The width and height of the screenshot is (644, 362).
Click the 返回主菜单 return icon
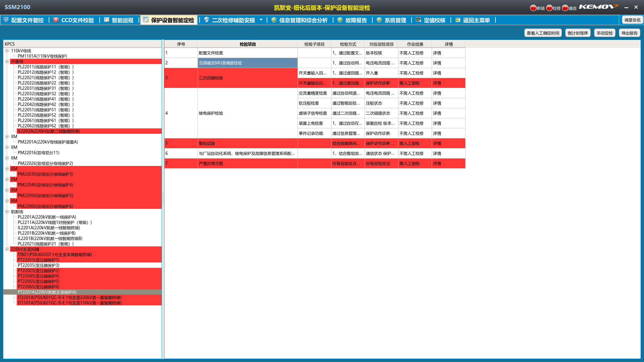point(458,20)
